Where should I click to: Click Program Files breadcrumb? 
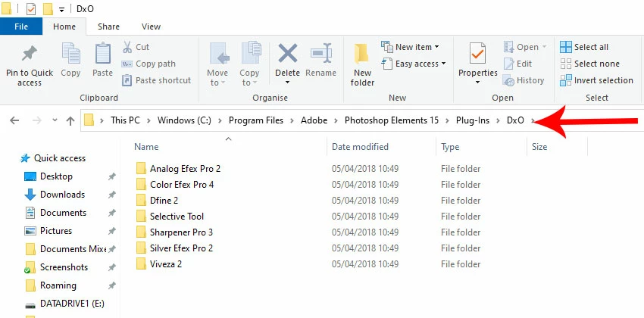(x=256, y=120)
